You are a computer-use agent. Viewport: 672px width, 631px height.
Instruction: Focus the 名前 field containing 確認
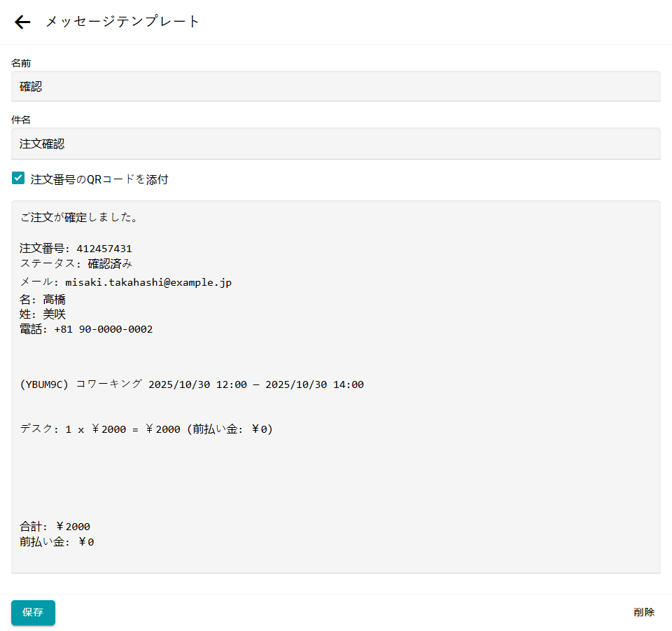tap(335, 86)
